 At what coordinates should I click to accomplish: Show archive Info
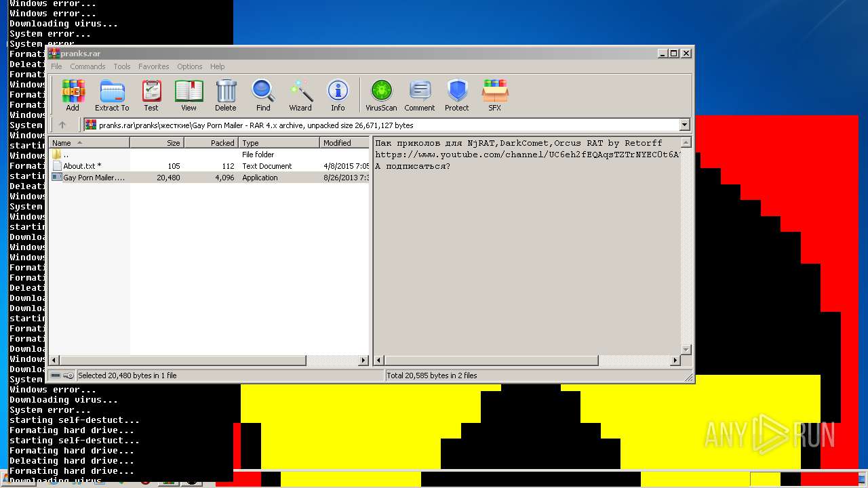(x=338, y=95)
